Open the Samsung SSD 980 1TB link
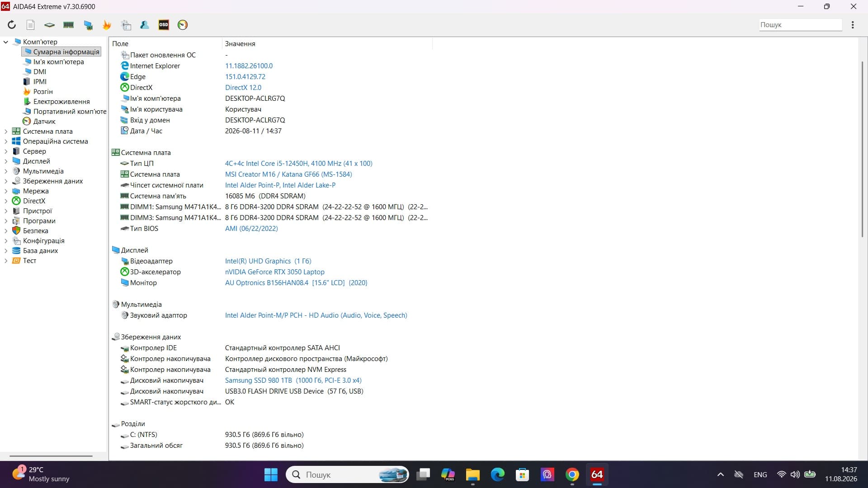This screenshot has height=488, width=868. coord(293,380)
